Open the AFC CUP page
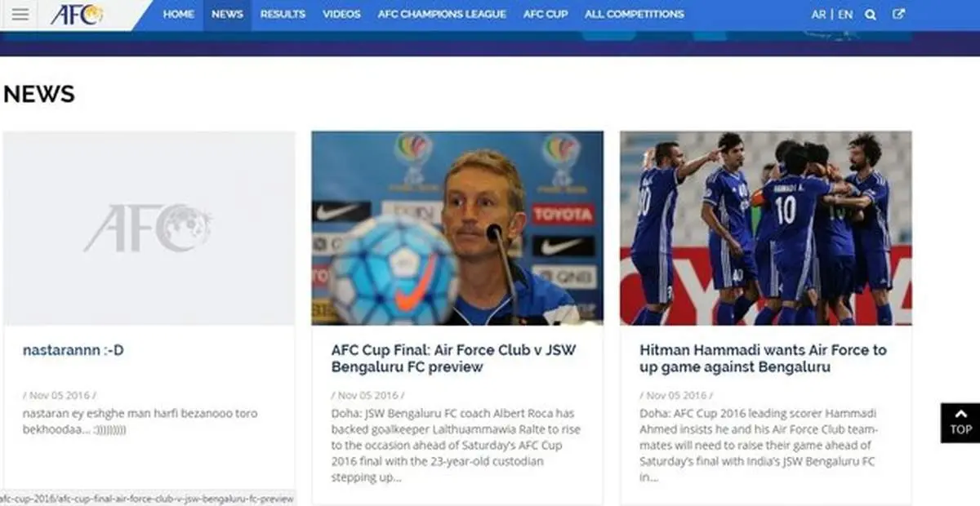 [x=546, y=14]
